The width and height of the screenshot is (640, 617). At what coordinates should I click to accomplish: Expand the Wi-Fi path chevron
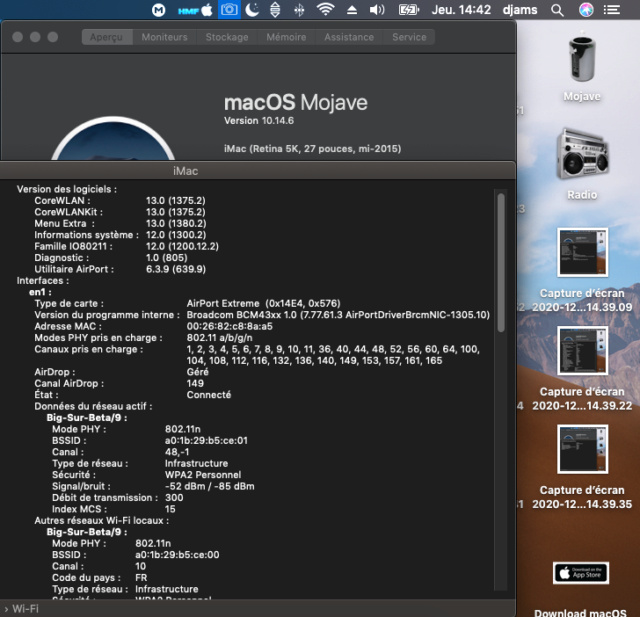(6, 609)
